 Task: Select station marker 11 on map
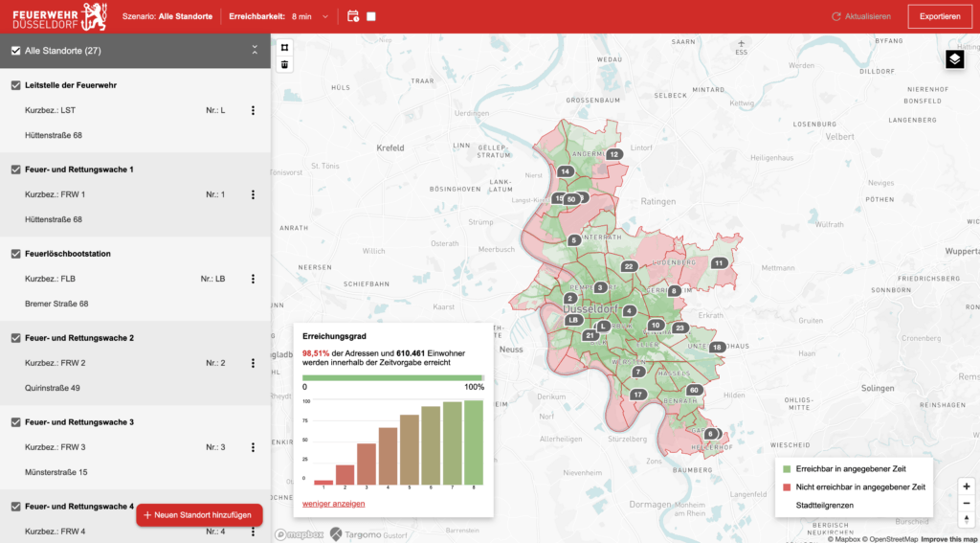pos(720,263)
